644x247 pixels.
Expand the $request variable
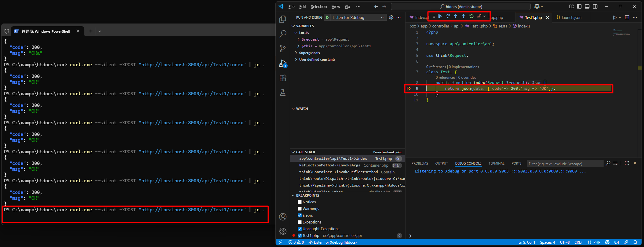(298, 39)
